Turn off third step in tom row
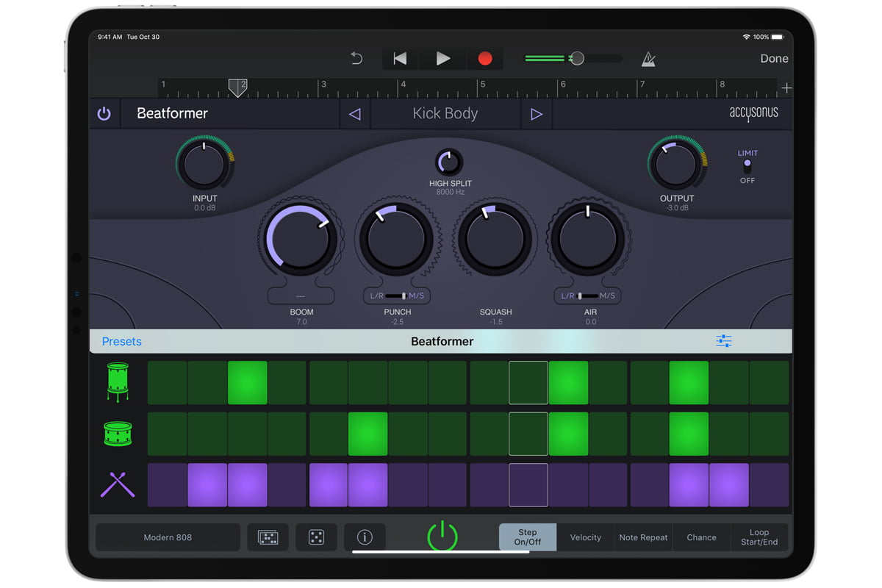Image resolution: width=882 pixels, height=588 pixels. (247, 382)
